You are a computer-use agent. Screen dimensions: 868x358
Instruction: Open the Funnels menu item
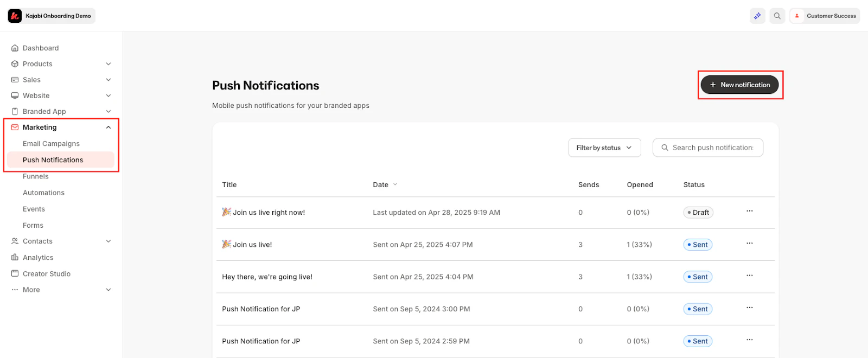tap(36, 176)
